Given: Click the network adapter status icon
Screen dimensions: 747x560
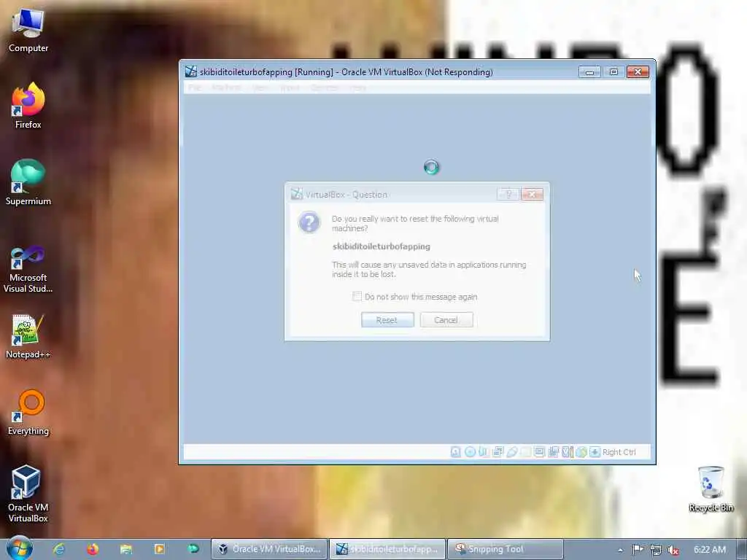Looking at the screenshot, I should click(x=498, y=452).
